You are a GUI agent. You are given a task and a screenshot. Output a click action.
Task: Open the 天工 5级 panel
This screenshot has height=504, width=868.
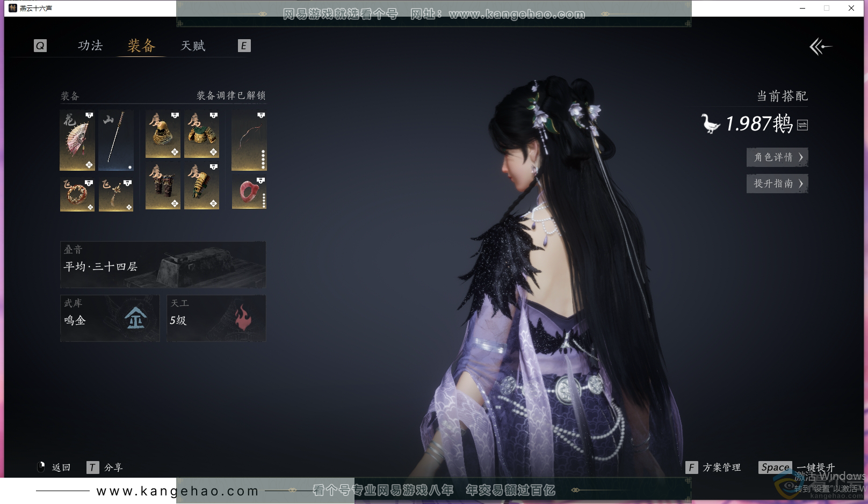coord(216,318)
